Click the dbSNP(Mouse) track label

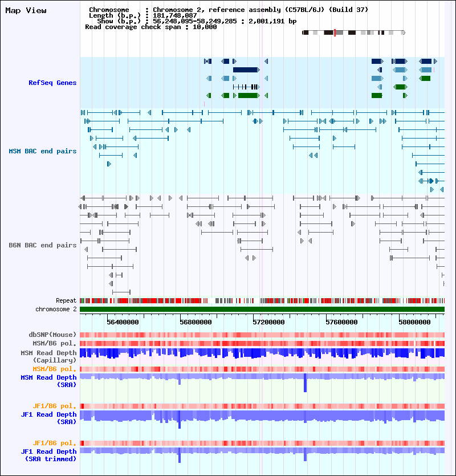tap(52, 335)
